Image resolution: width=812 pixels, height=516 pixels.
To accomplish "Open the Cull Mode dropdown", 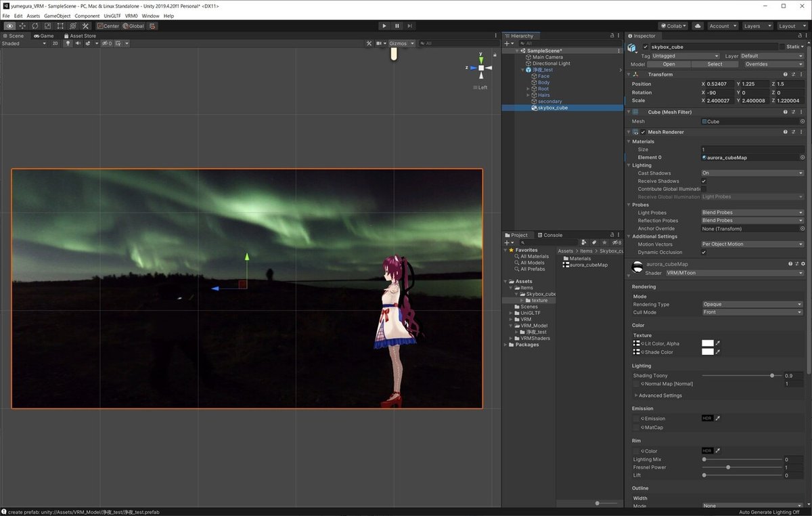I will coord(752,312).
